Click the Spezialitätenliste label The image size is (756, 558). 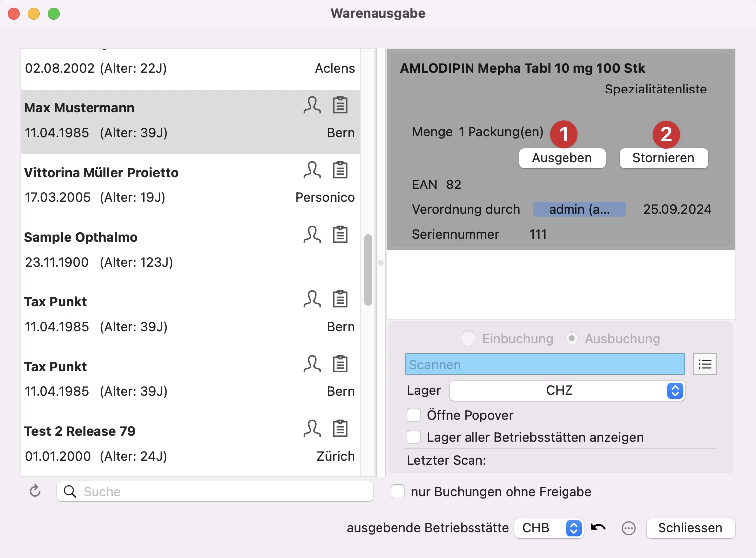pyautogui.click(x=656, y=89)
